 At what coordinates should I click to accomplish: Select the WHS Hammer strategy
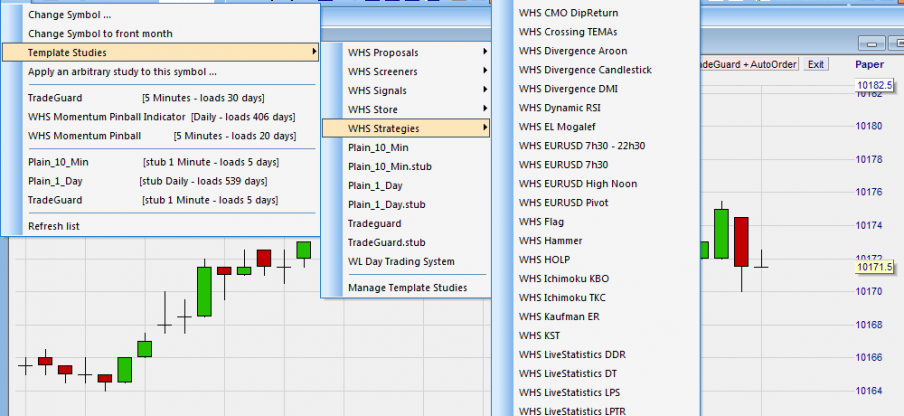[596, 241]
